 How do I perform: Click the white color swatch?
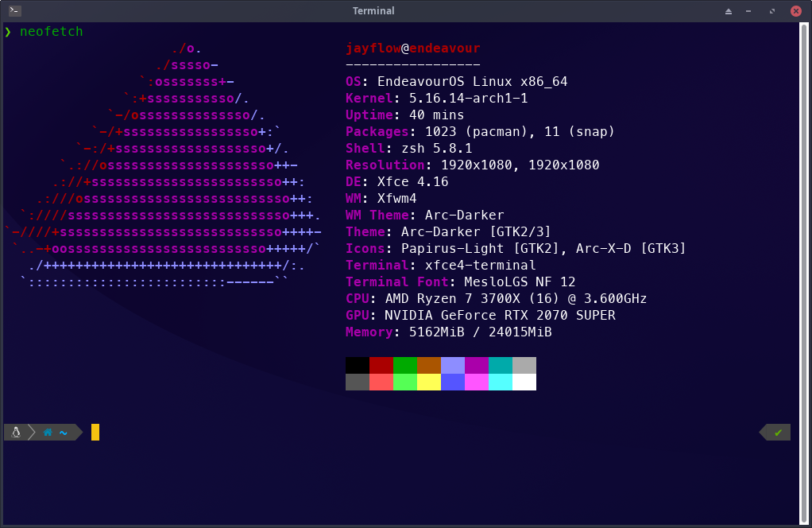tap(524, 382)
